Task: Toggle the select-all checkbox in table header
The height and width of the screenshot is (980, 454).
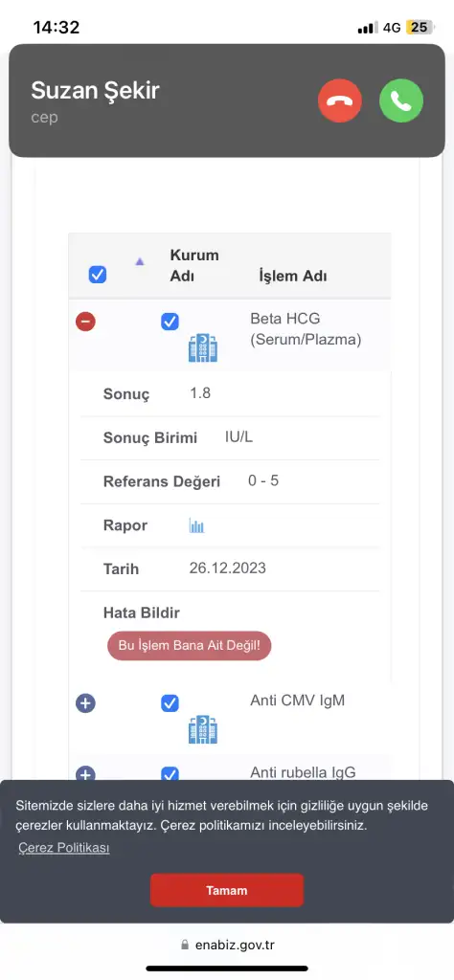Action: pyautogui.click(x=98, y=275)
